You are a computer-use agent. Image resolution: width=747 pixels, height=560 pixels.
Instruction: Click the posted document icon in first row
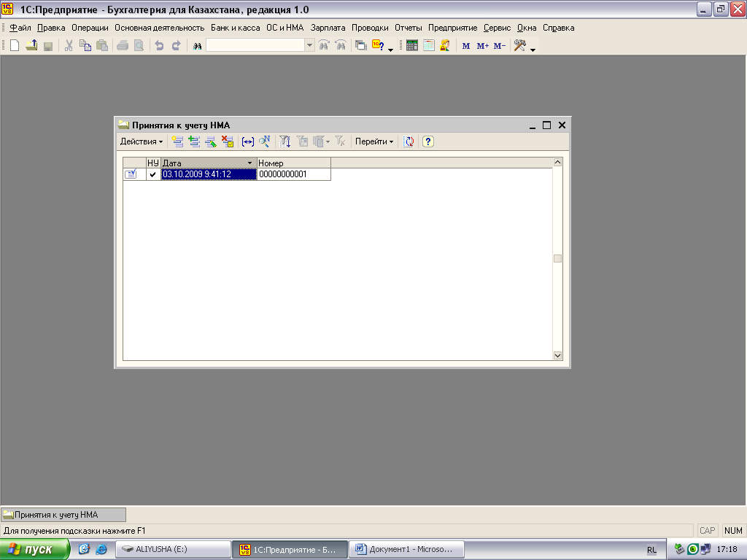(x=131, y=174)
